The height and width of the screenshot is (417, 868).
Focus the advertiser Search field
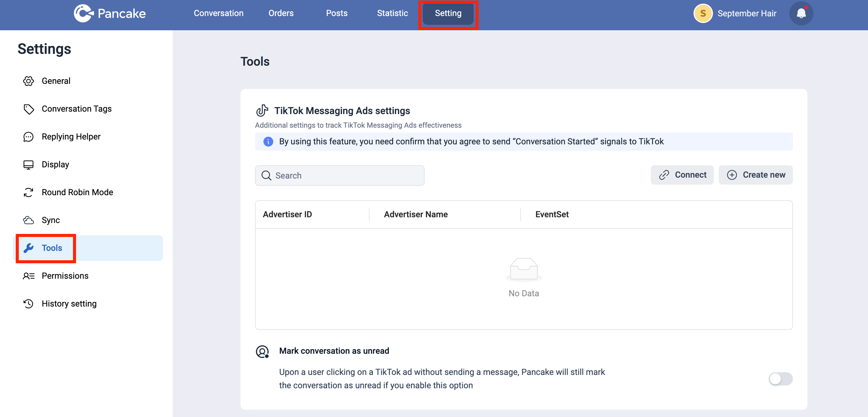pyautogui.click(x=339, y=175)
